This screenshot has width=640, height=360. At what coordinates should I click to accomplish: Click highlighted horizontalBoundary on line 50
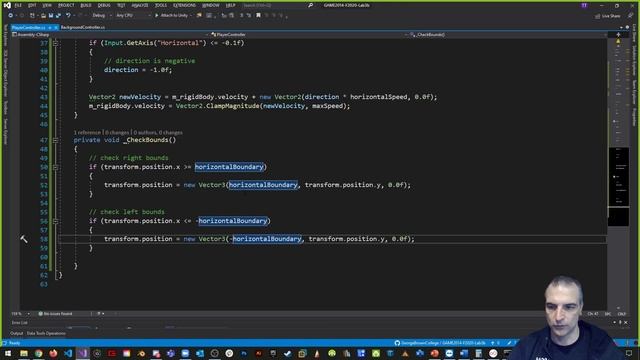click(229, 167)
